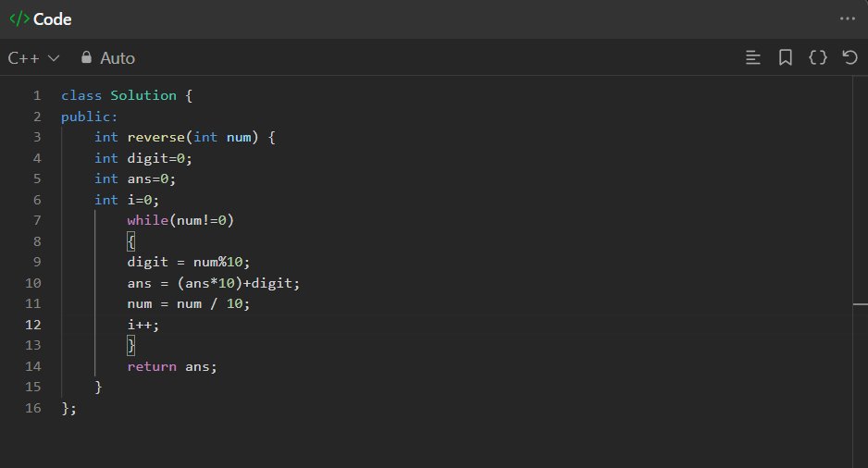Click on 'return ans;' statement

[x=172, y=367]
